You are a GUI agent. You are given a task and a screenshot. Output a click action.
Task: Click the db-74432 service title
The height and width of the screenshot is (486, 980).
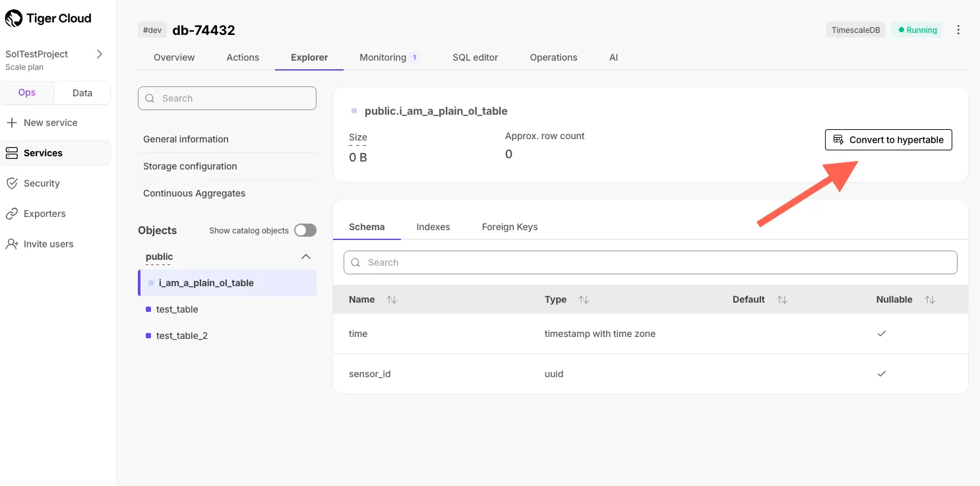tap(204, 30)
